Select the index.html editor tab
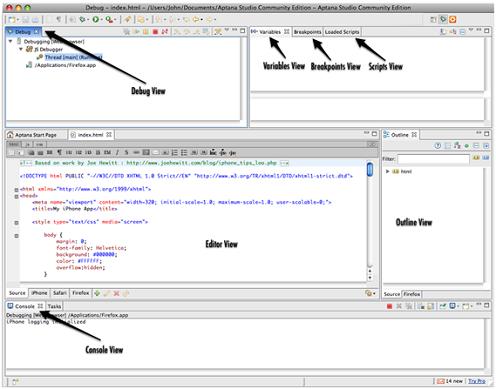Image resolution: width=496 pixels, height=389 pixels. (90, 135)
